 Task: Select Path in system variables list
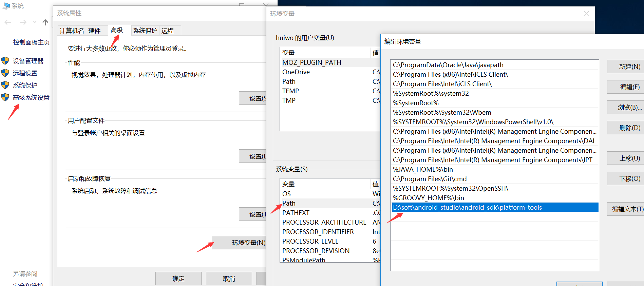pyautogui.click(x=330, y=203)
